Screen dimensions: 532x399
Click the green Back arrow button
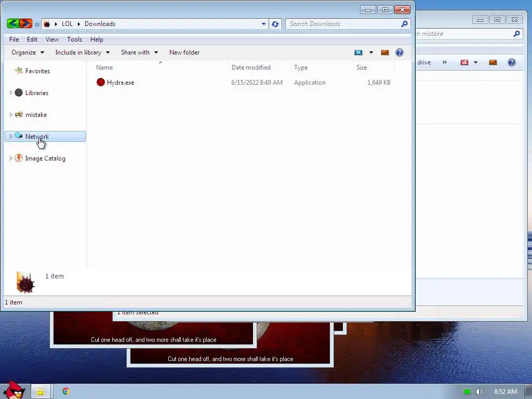13,23
